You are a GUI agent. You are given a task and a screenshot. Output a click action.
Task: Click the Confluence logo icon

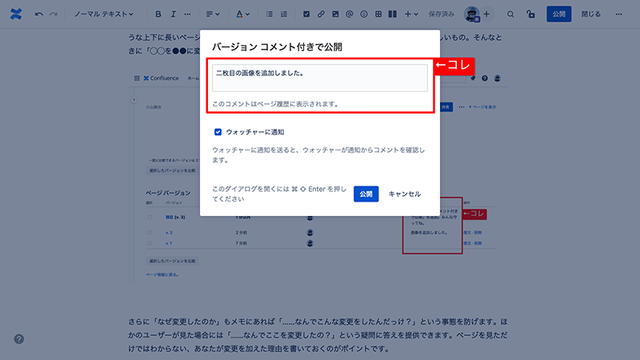(x=16, y=14)
